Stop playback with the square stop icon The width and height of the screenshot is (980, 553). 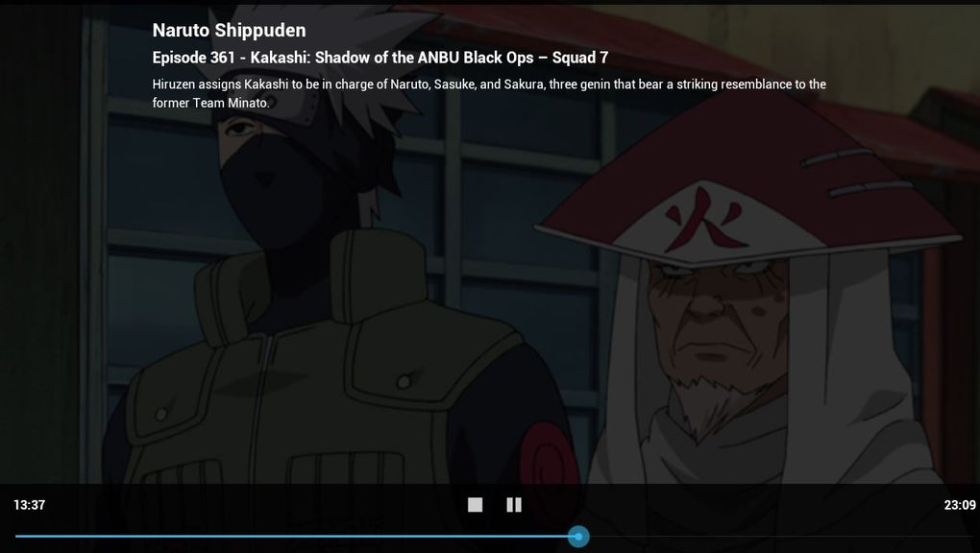(475, 505)
